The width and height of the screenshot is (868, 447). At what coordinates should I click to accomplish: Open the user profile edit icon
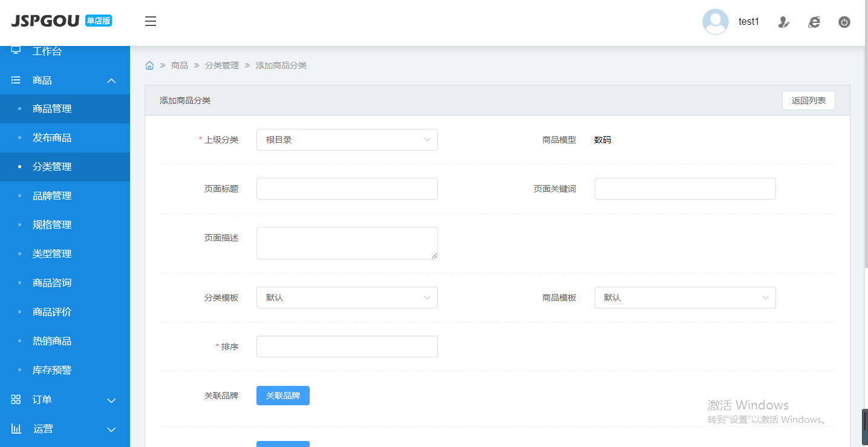[784, 22]
